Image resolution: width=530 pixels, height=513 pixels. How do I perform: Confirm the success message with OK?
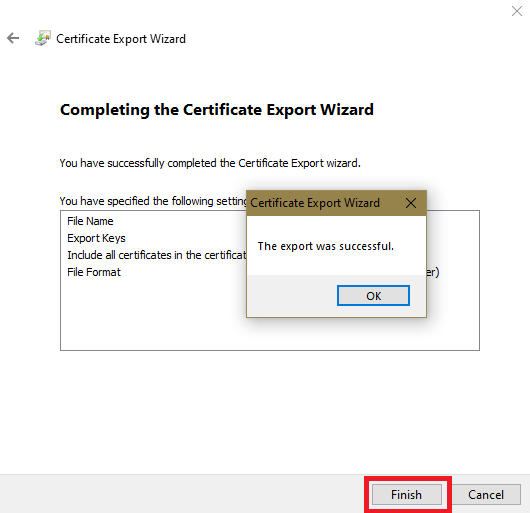(x=373, y=296)
